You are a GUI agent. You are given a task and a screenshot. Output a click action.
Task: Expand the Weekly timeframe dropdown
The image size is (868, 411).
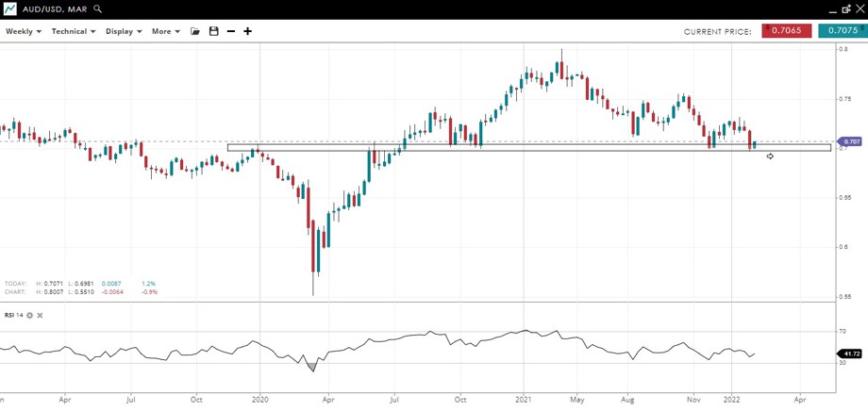coord(23,31)
